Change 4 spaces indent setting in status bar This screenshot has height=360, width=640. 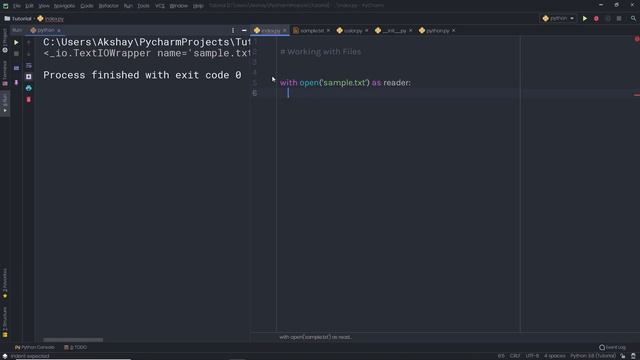(554, 356)
